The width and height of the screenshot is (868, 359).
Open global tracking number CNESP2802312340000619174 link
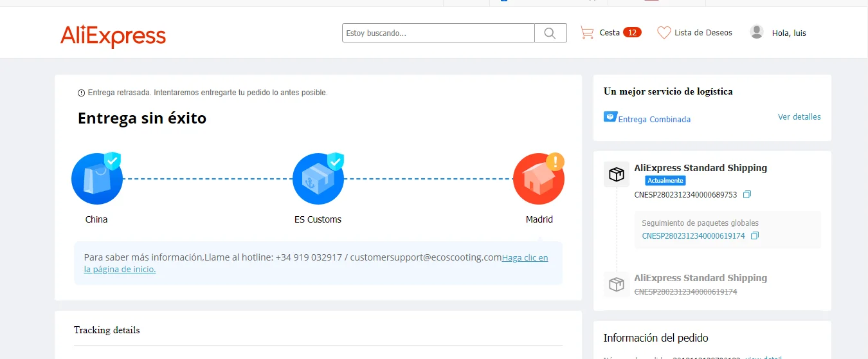(693, 236)
